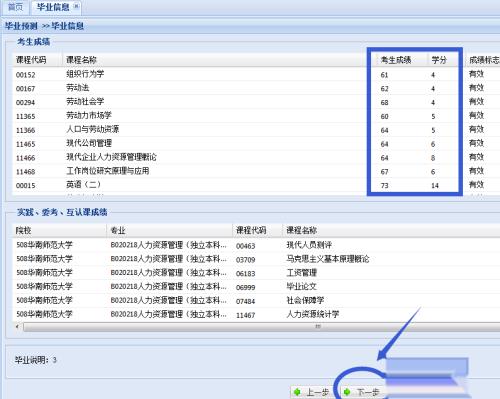Select the row 劳动社会学
The width and height of the screenshot is (500, 399).
pyautogui.click(x=256, y=102)
